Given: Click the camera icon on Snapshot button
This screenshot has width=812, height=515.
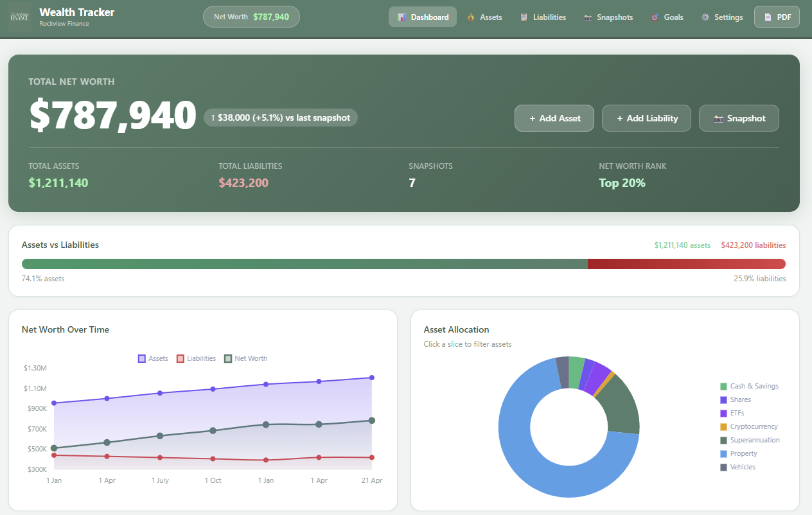Looking at the screenshot, I should pyautogui.click(x=719, y=118).
